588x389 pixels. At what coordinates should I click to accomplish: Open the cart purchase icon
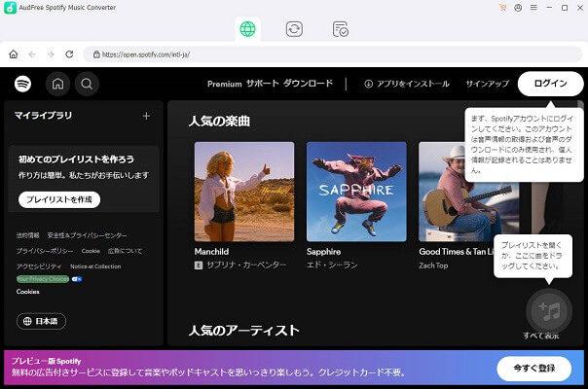(502, 8)
